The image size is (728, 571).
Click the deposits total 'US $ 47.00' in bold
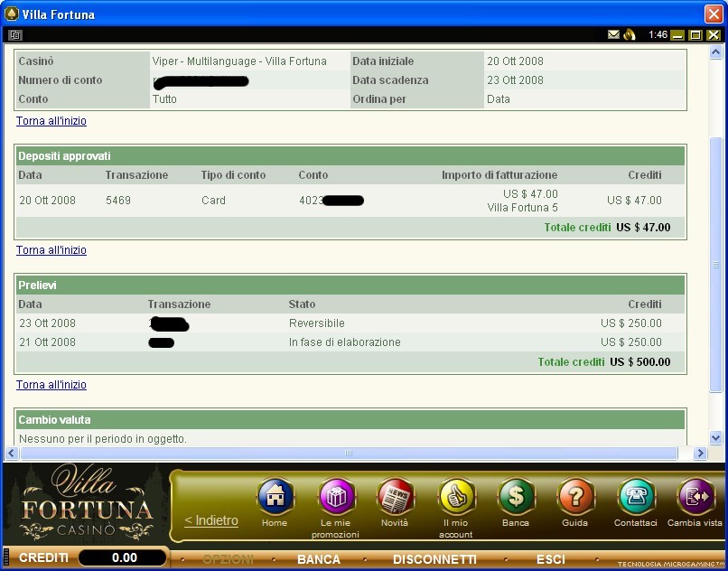point(643,228)
